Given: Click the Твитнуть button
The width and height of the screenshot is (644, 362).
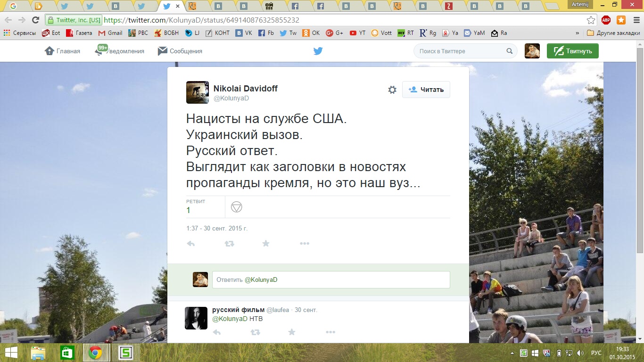Looking at the screenshot, I should point(573,51).
